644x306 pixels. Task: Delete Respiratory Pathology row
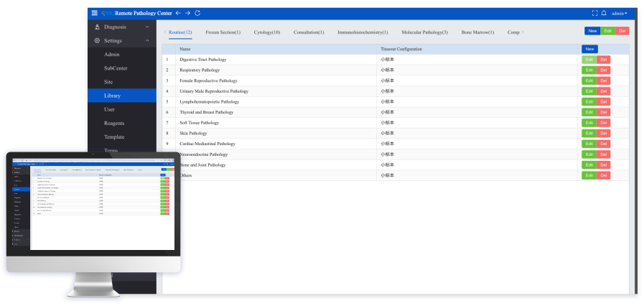603,70
